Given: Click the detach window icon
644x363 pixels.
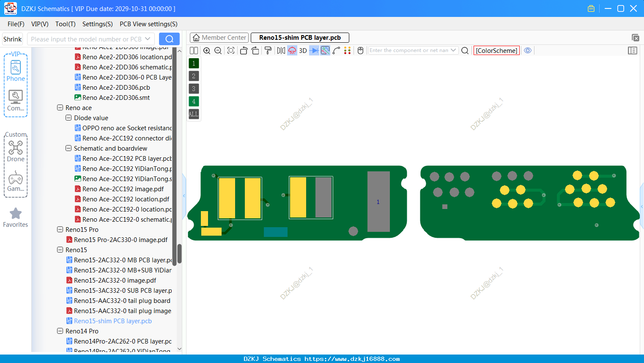Looking at the screenshot, I should coord(635,38).
